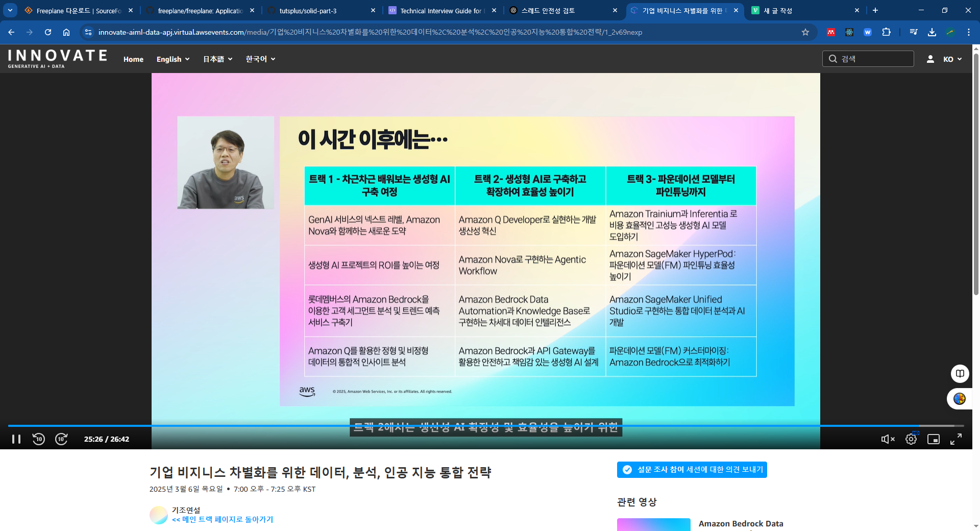The width and height of the screenshot is (980, 531).
Task: Enable picture-in-picture mode
Action: click(x=934, y=439)
